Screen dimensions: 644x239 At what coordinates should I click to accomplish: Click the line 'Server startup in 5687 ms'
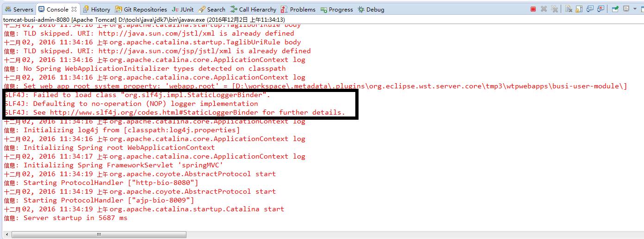tap(65, 218)
